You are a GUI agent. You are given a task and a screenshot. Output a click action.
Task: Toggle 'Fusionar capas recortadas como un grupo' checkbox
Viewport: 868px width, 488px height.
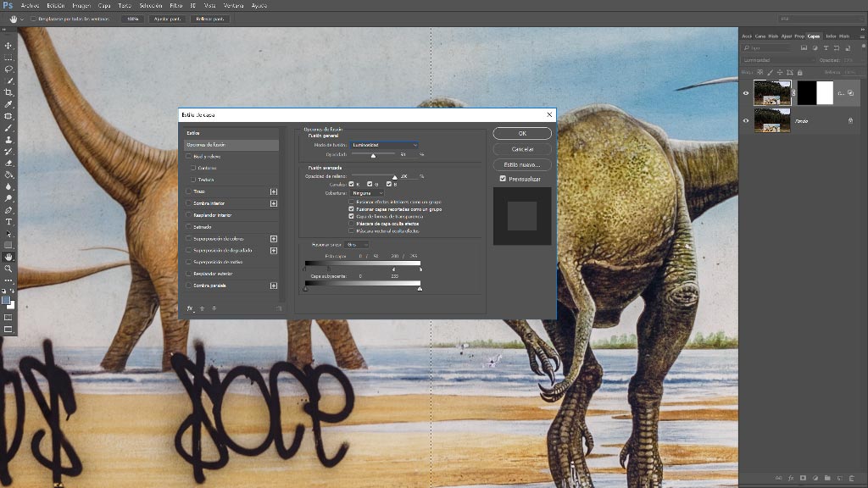pyautogui.click(x=351, y=209)
